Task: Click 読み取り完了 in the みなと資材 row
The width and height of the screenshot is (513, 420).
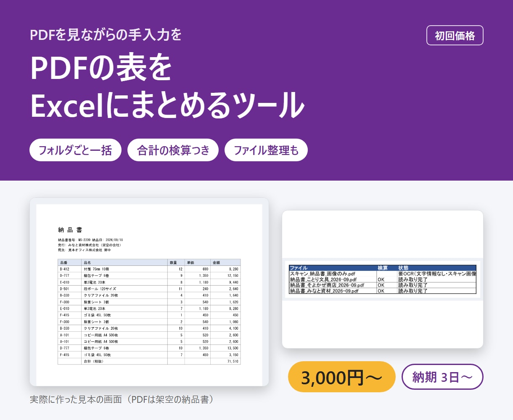Action: [x=413, y=291]
